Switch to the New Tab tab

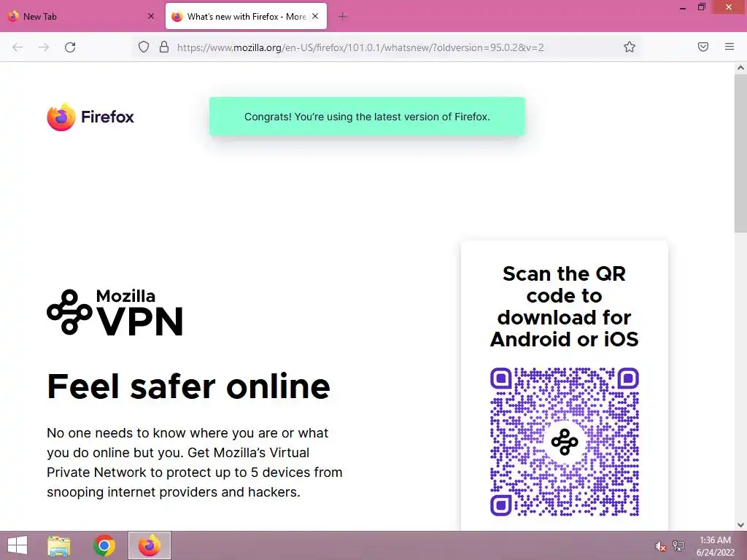81,17
